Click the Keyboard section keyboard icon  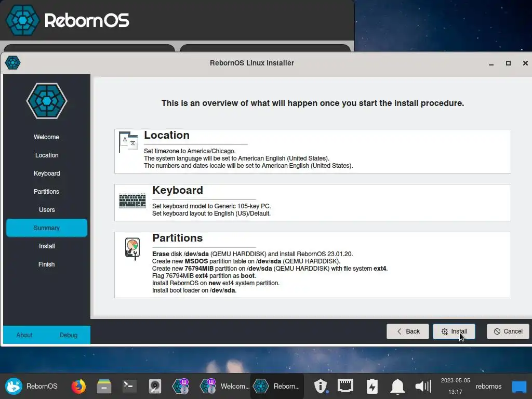click(132, 201)
